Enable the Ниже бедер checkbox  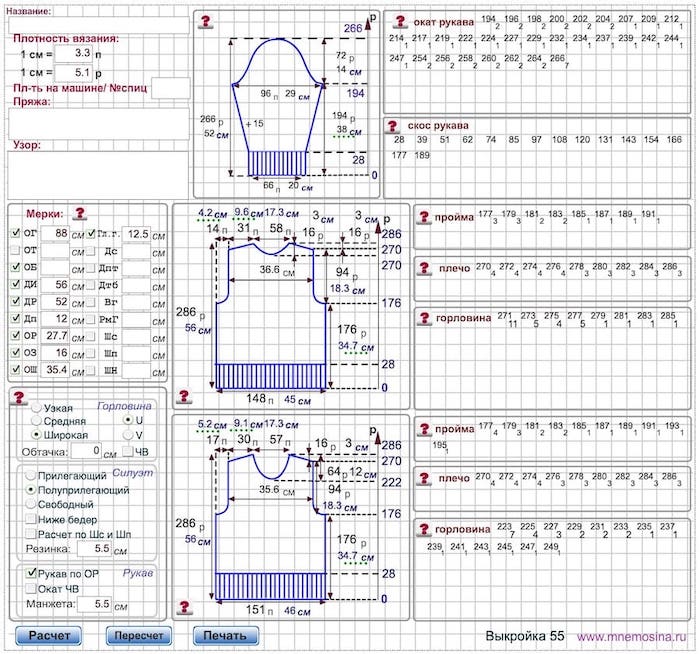tap(31, 519)
